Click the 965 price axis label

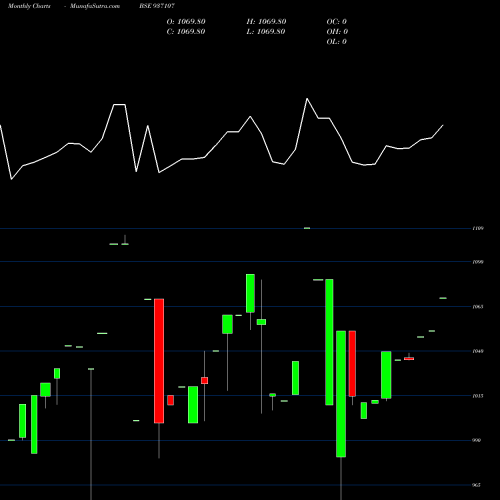point(477,485)
